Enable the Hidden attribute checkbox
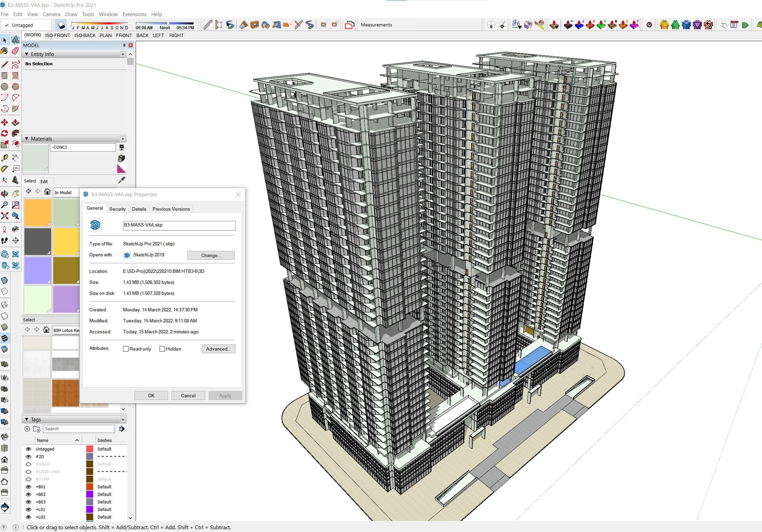 coord(163,349)
